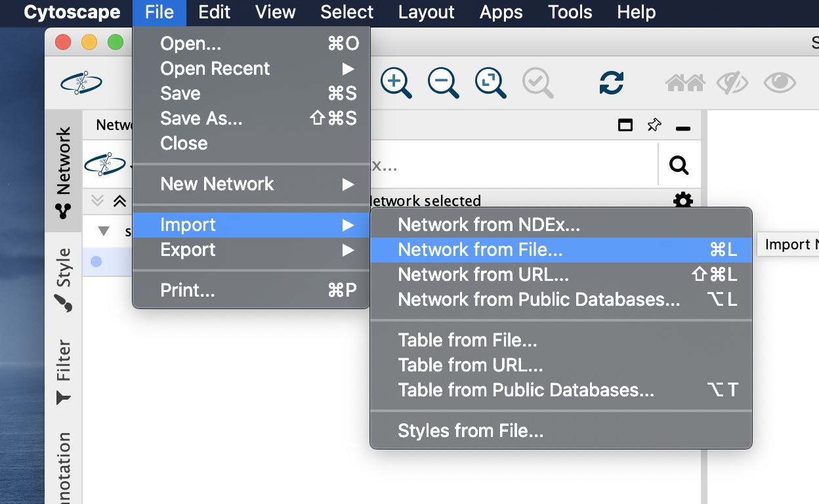Image resolution: width=819 pixels, height=504 pixels.
Task: Select Network from Public Databases... option
Action: point(561,300)
